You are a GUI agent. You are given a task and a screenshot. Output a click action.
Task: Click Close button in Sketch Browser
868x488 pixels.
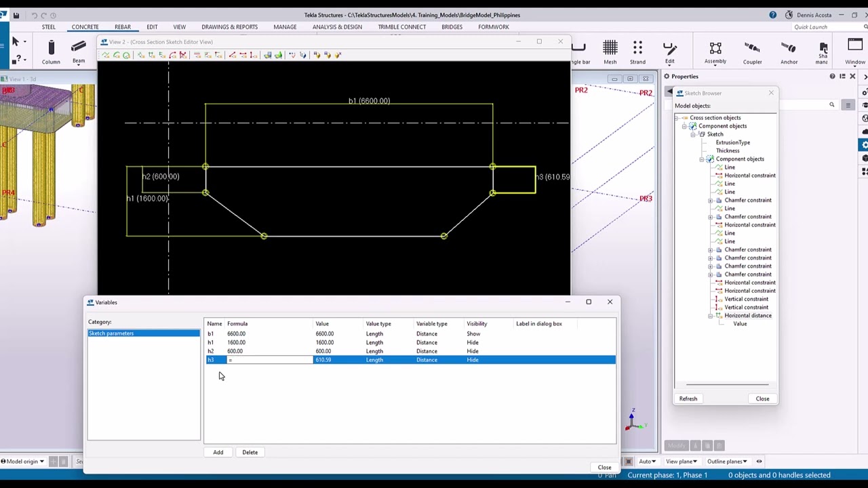click(x=763, y=399)
